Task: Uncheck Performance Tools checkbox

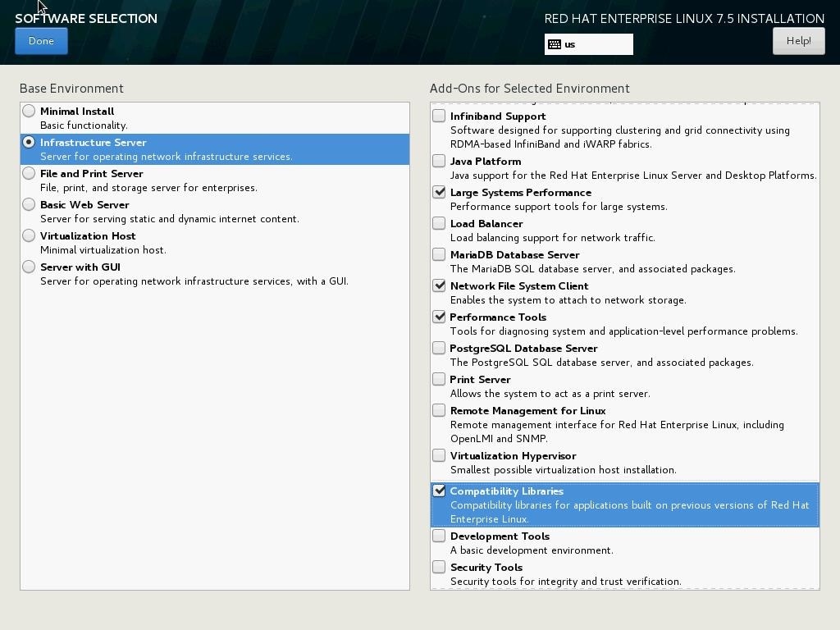Action: point(439,317)
